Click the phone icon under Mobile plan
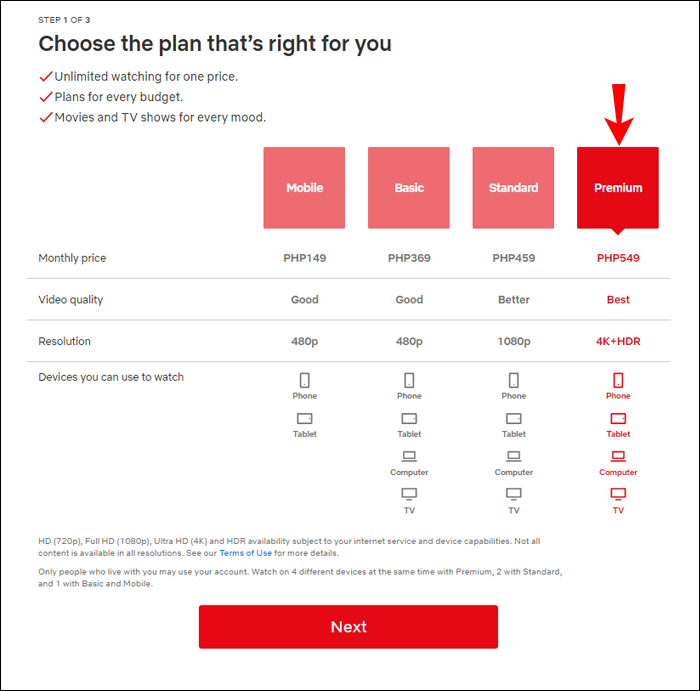Image resolution: width=700 pixels, height=691 pixels. pos(305,380)
